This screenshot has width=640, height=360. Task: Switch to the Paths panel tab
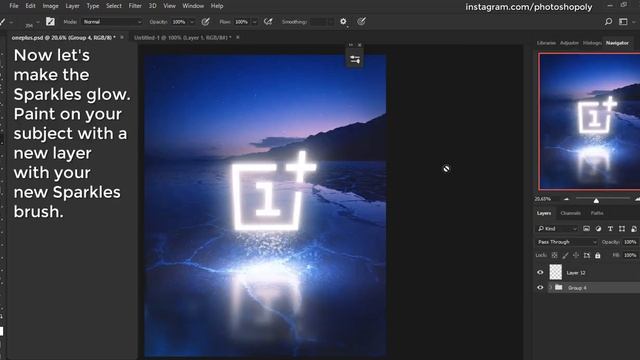(597, 213)
